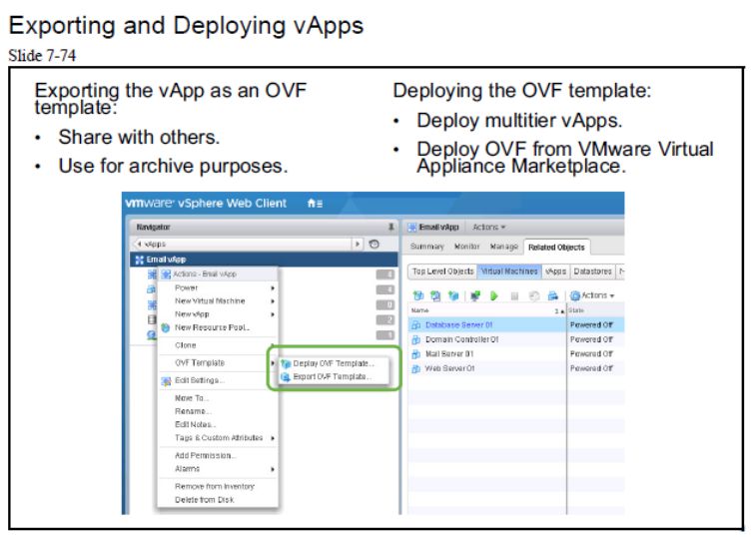The height and width of the screenshot is (537, 756).
Task: Click the Email vApp tree icon in Navigator
Action: pyautogui.click(x=140, y=260)
